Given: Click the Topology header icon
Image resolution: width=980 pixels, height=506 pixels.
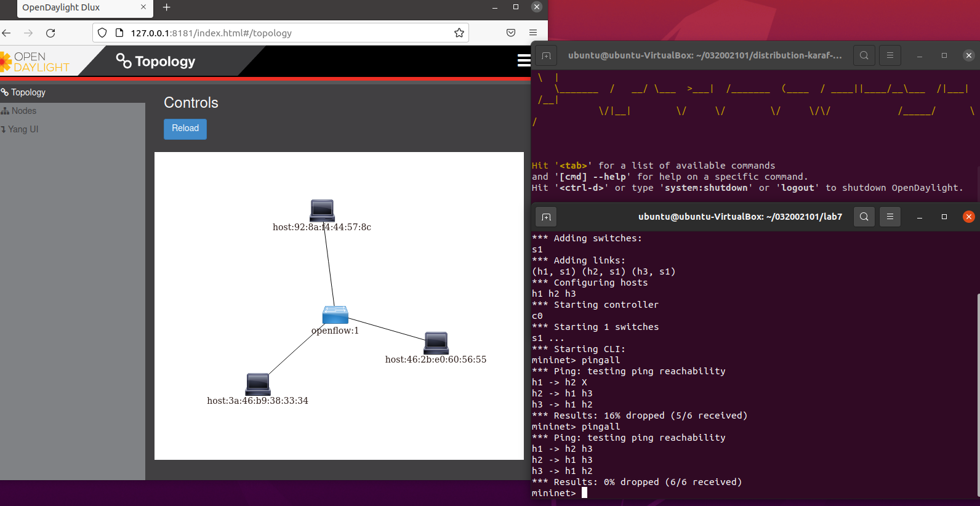Looking at the screenshot, I should [124, 61].
